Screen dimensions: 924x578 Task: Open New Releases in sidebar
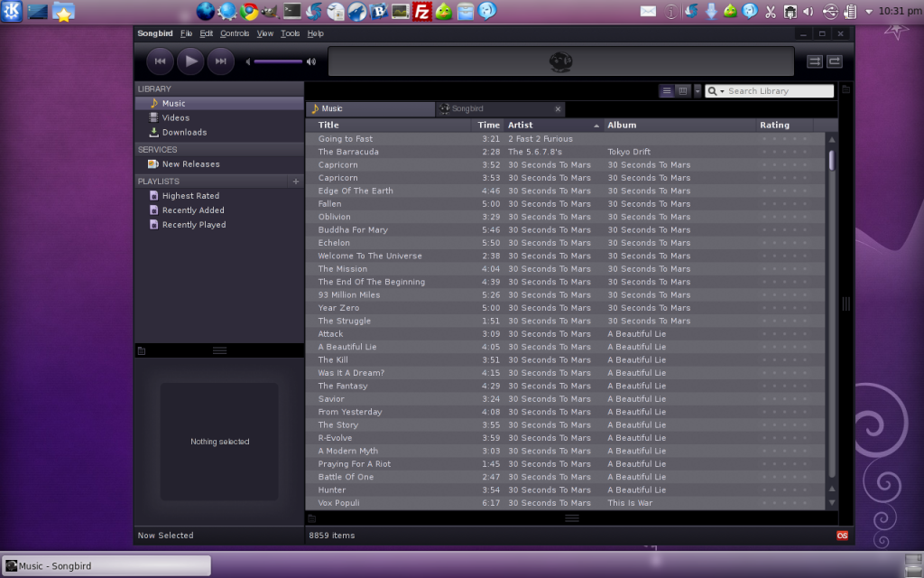[x=190, y=164]
